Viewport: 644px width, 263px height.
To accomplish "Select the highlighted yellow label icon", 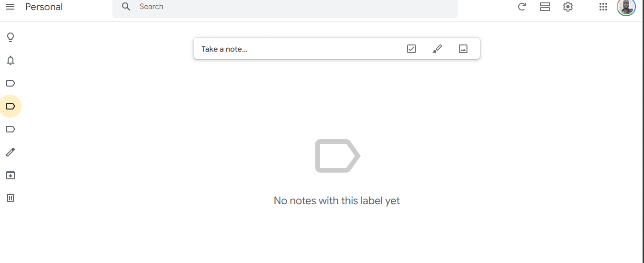I will (11, 106).
